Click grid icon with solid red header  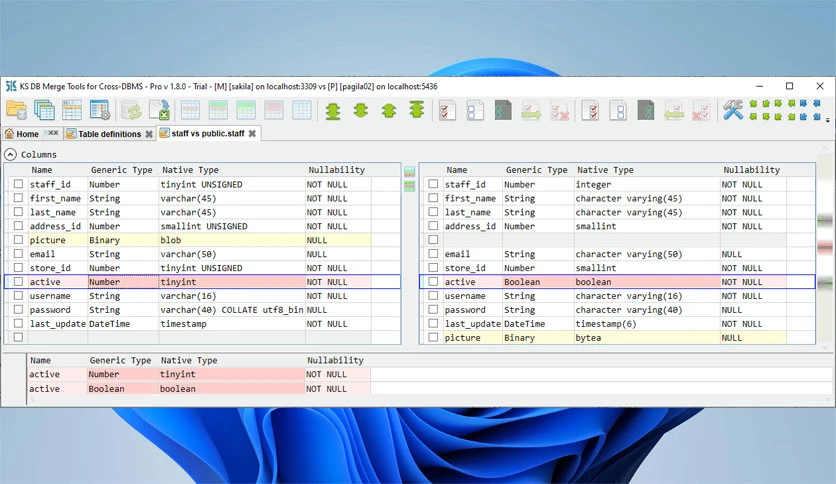[x=274, y=110]
